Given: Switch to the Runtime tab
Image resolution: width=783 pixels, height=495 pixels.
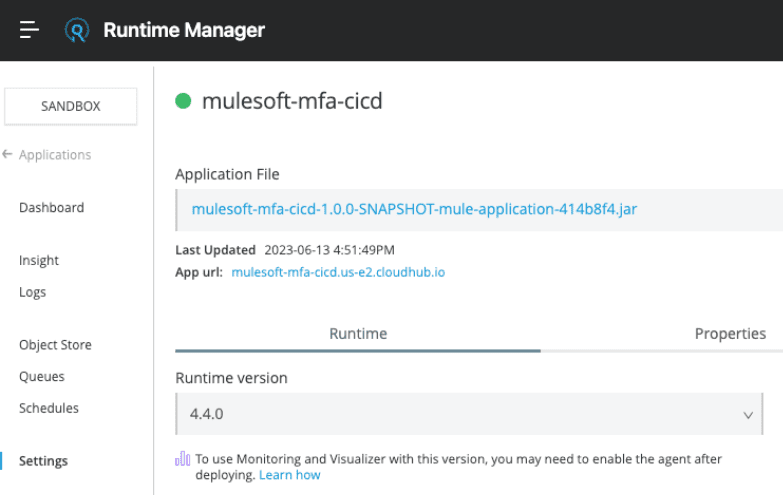Looking at the screenshot, I should coord(358,334).
